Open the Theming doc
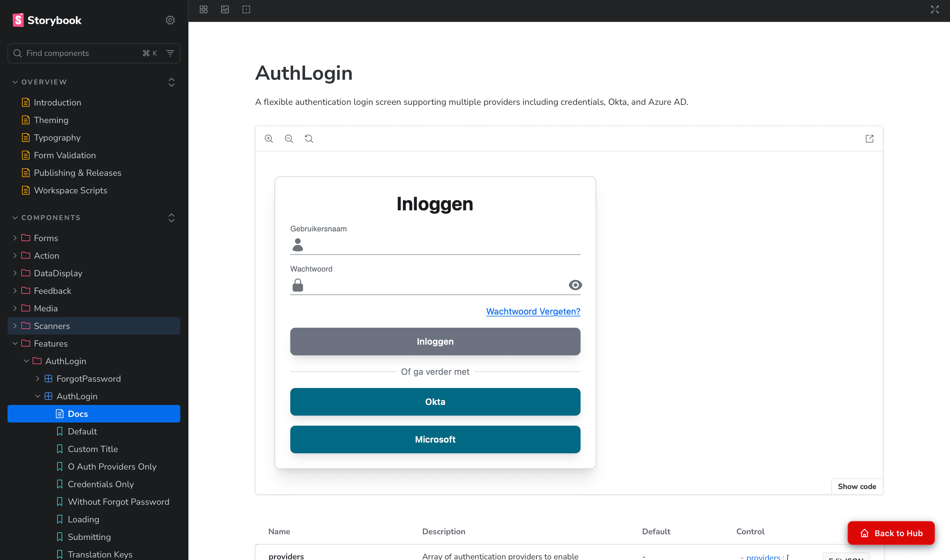The image size is (950, 560). pos(94,120)
